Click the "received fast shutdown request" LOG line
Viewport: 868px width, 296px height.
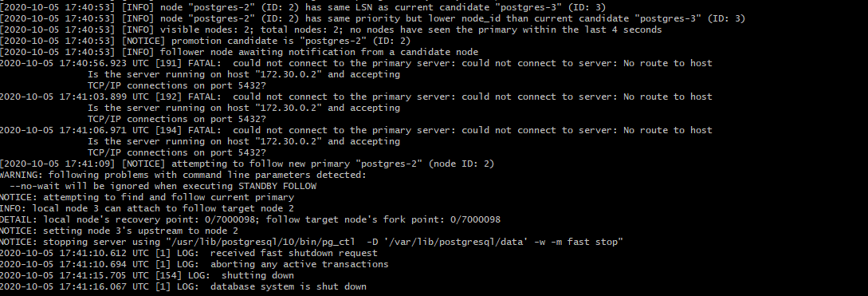[189, 253]
